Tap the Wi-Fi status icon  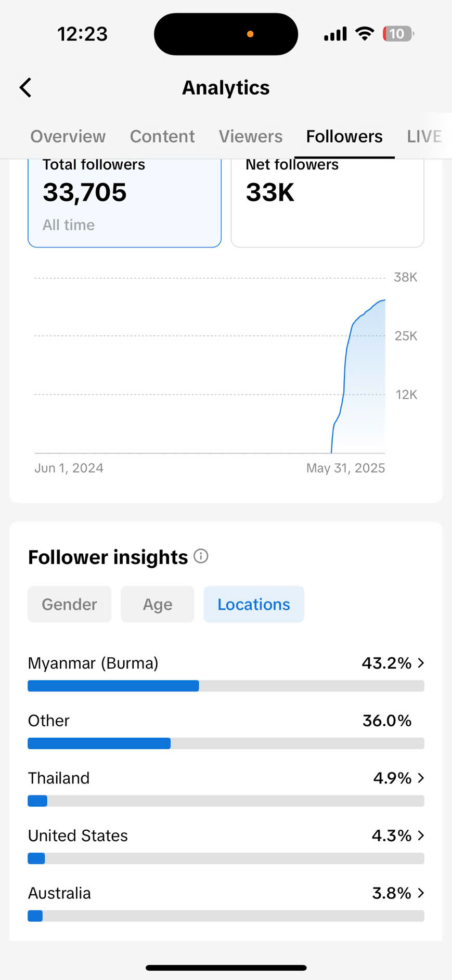pyautogui.click(x=365, y=34)
